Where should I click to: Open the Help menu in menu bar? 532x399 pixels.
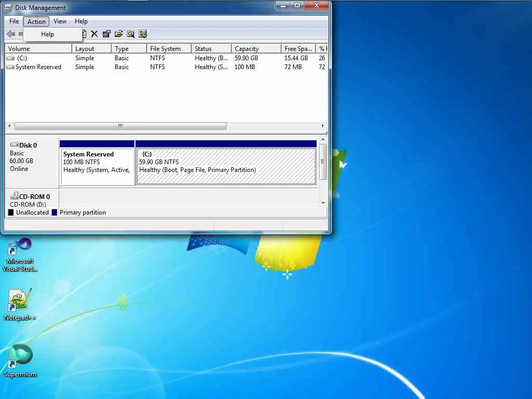[x=81, y=21]
